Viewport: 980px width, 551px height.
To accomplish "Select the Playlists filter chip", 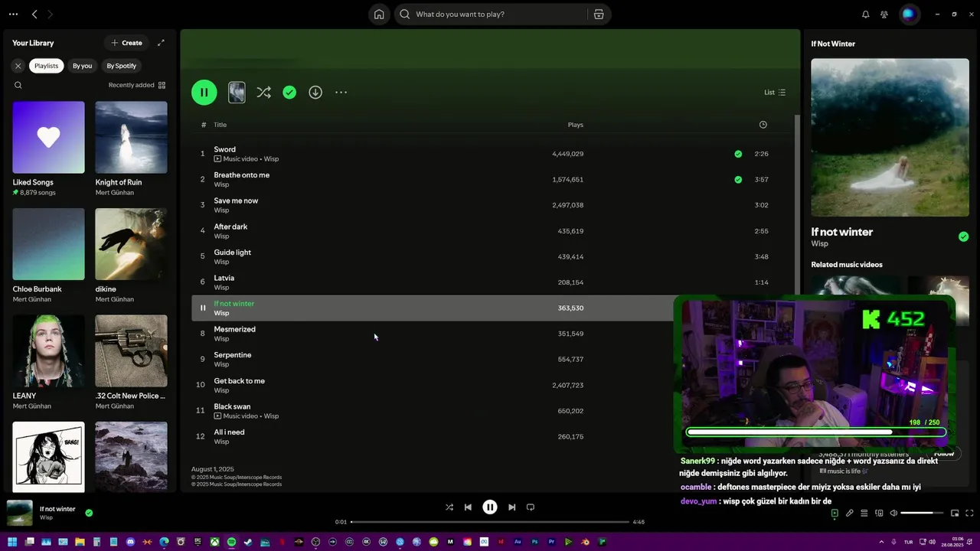I will (x=46, y=66).
